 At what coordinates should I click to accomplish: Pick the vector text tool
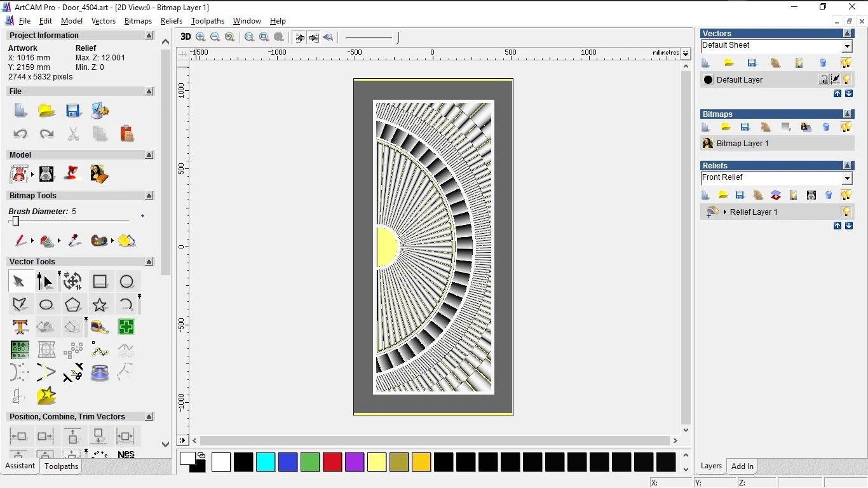pyautogui.click(x=20, y=327)
